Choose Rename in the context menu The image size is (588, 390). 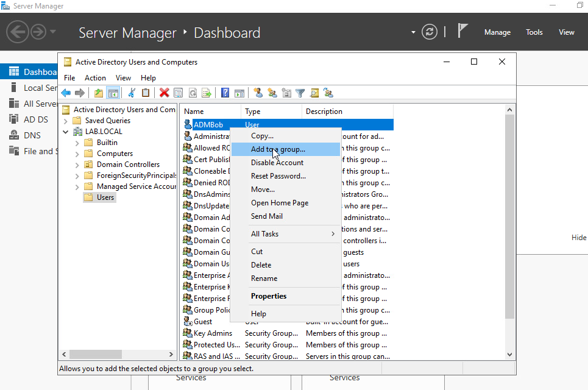tap(286, 278)
